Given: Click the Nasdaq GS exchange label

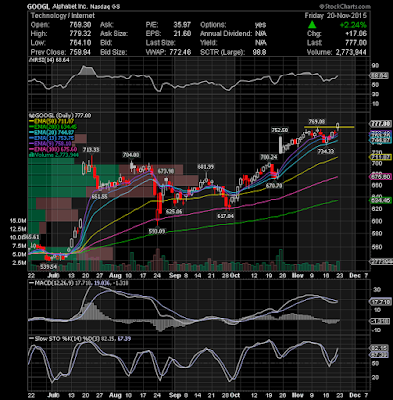Looking at the screenshot, I should 105,7.
